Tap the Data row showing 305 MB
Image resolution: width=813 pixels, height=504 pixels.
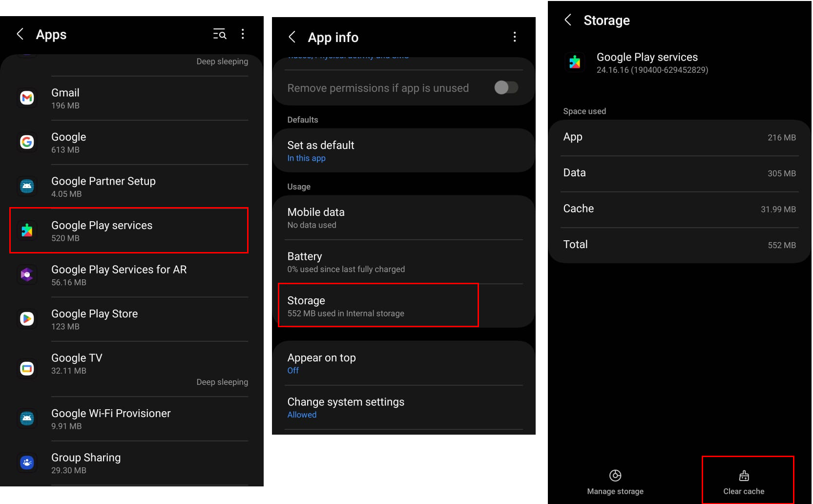679,173
